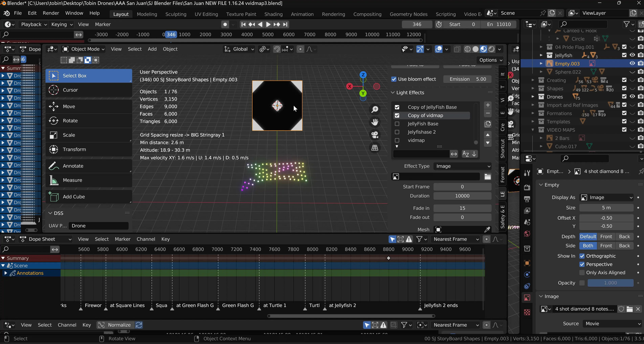Switch viewport to rendered shading icon

pyautogui.click(x=491, y=49)
